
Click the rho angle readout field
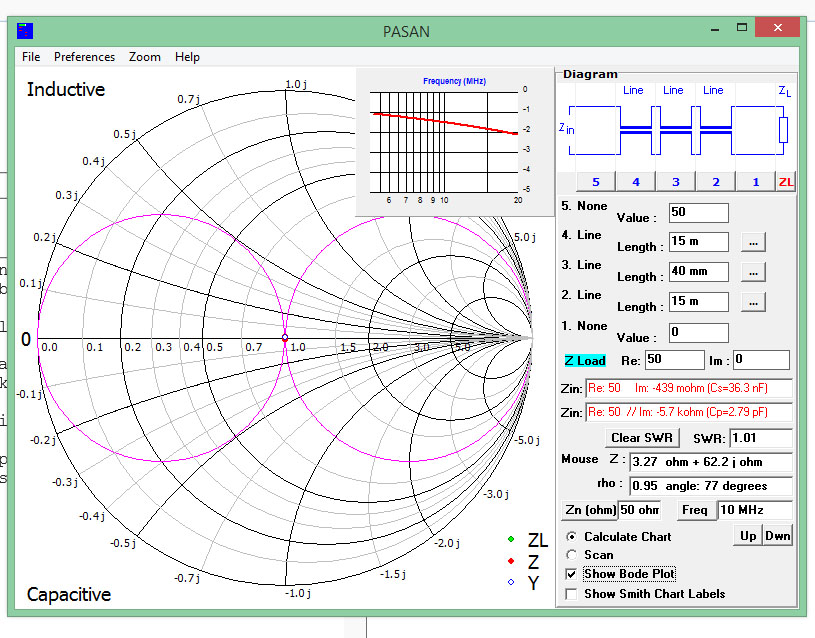point(711,486)
